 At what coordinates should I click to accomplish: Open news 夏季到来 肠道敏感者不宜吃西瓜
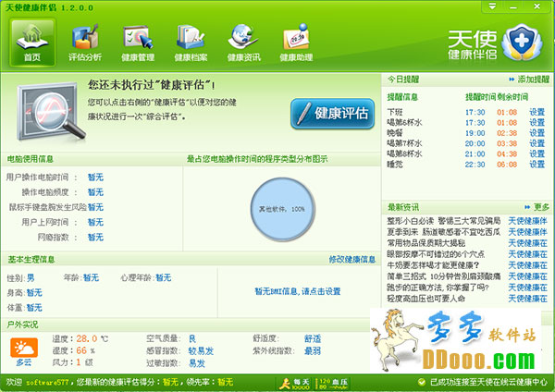tap(443, 232)
